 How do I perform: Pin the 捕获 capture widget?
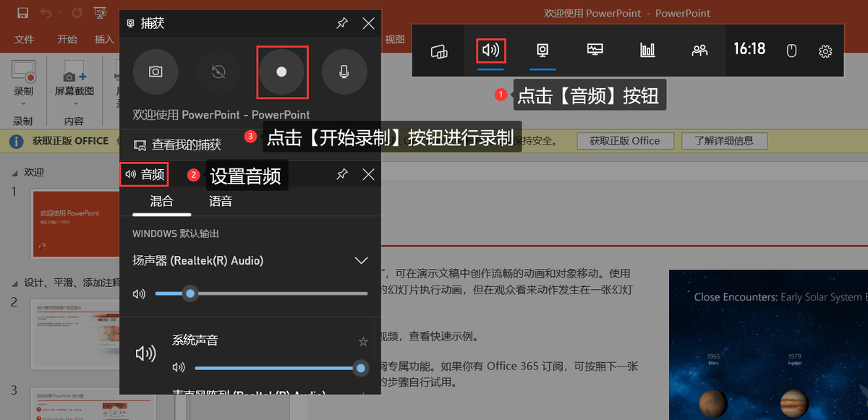pyautogui.click(x=342, y=24)
